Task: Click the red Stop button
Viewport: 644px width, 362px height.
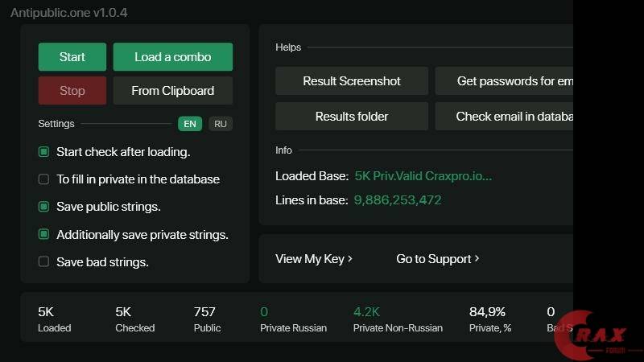Action: (72, 90)
